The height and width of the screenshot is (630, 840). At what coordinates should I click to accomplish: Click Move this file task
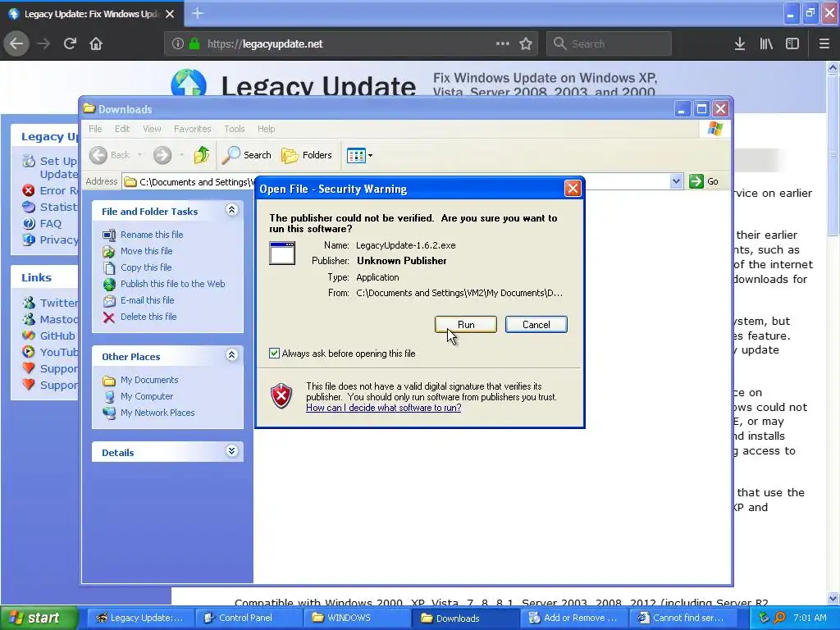146,251
